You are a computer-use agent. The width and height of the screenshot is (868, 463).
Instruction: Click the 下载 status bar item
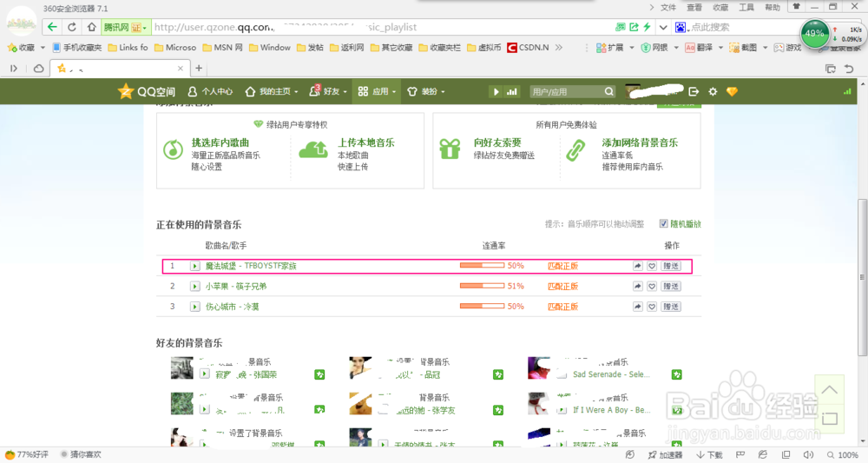point(709,454)
